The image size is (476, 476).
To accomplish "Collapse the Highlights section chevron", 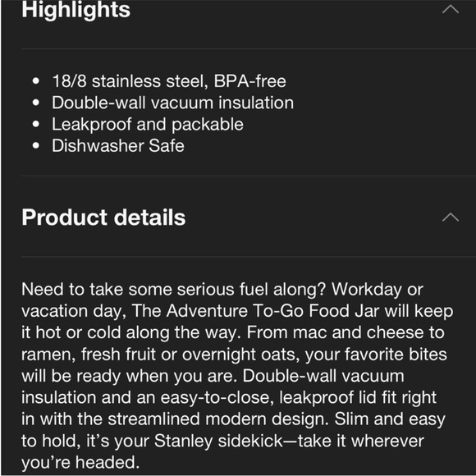I will [451, 9].
